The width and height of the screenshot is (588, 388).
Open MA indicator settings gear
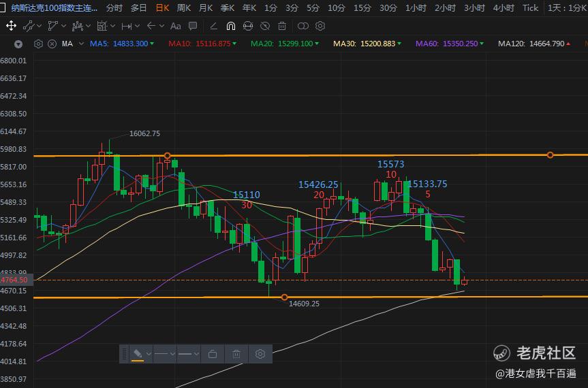coord(38,44)
